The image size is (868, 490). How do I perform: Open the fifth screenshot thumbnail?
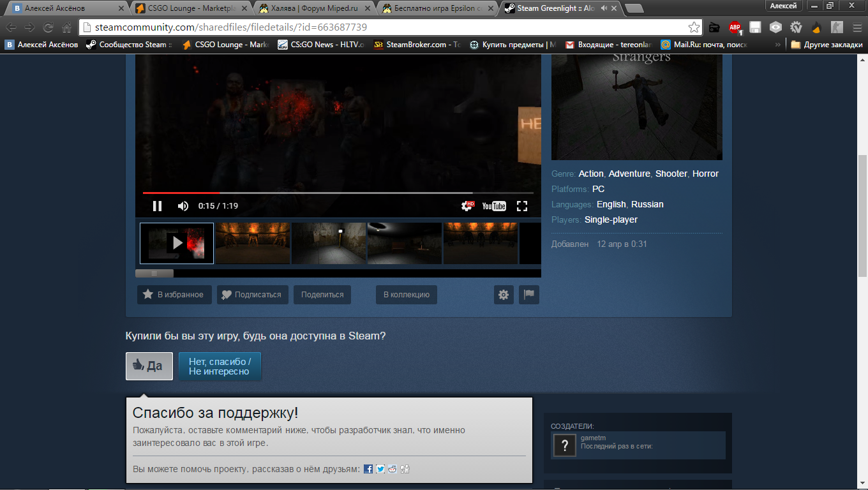pyautogui.click(x=481, y=243)
